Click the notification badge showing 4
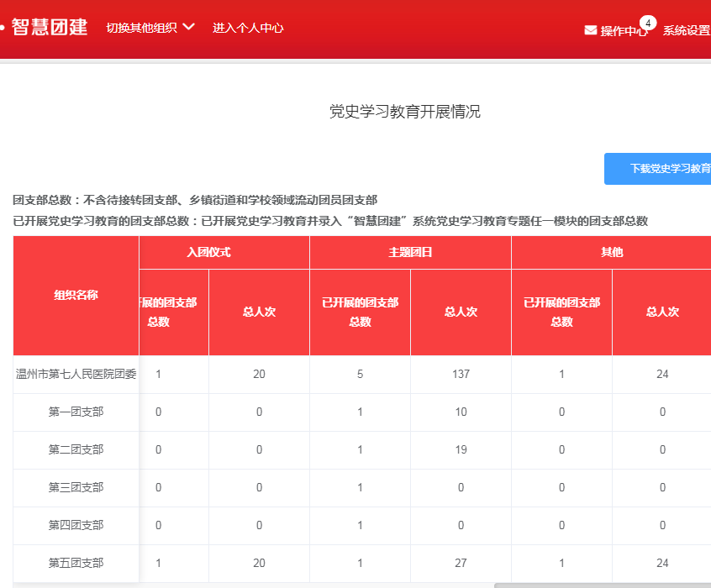Image resolution: width=711 pixels, height=588 pixels. click(647, 23)
